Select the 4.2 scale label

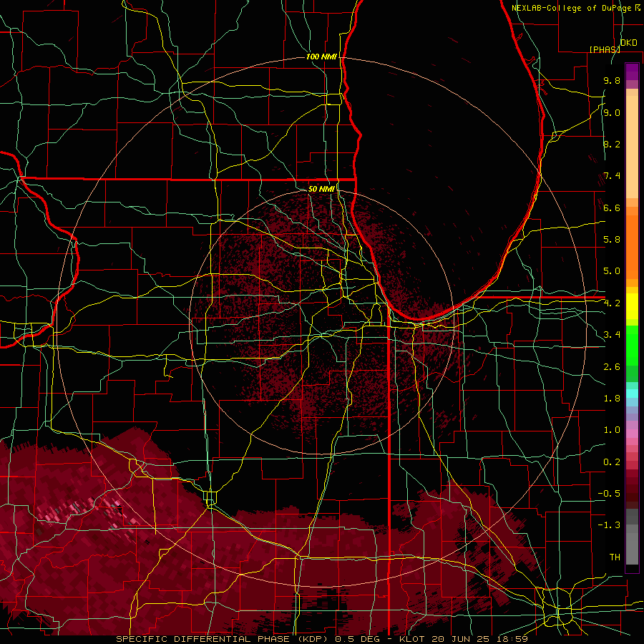612,303
